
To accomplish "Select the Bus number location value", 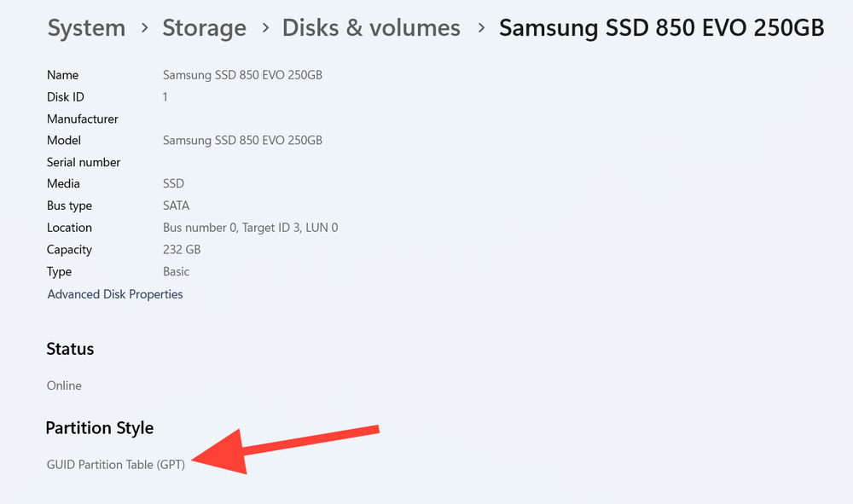I will [x=250, y=228].
